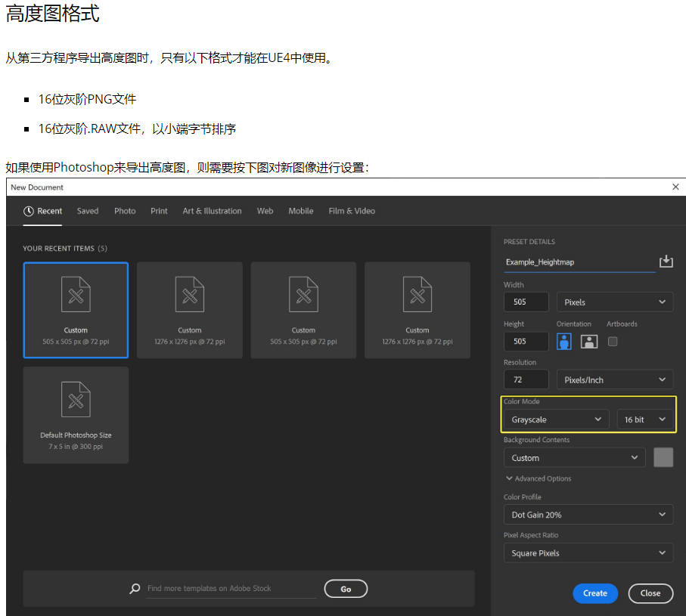
Task: Open Background Contents Custom dropdown
Action: coord(574,458)
